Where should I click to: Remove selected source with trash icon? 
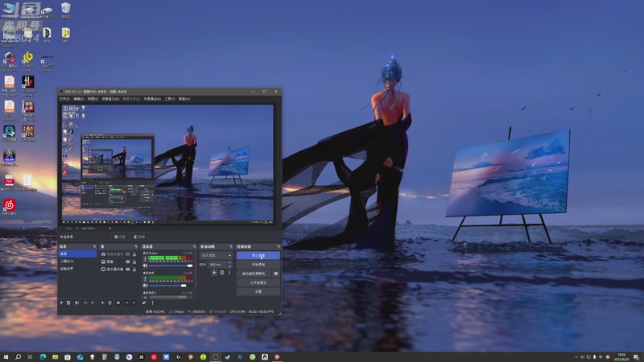pos(109,303)
